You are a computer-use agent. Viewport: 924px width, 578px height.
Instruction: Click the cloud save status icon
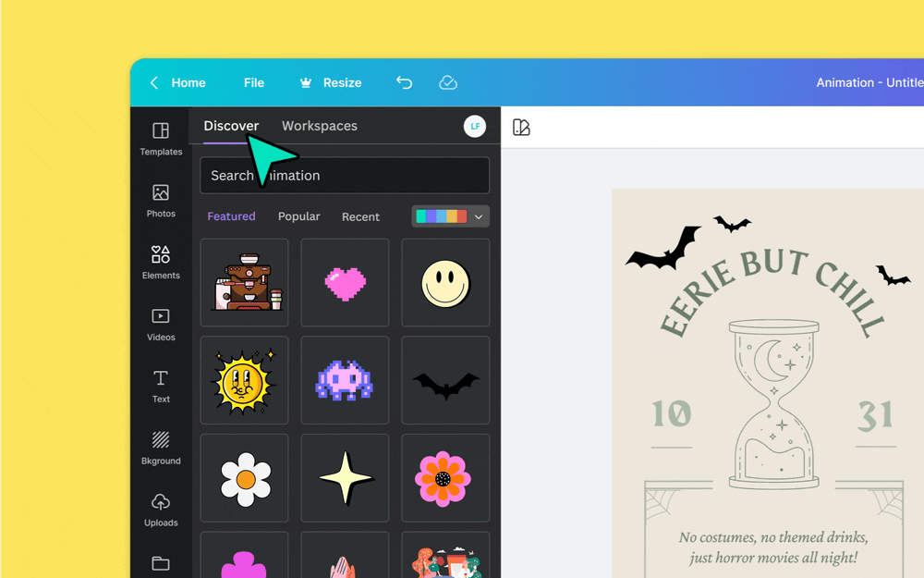[x=448, y=82]
